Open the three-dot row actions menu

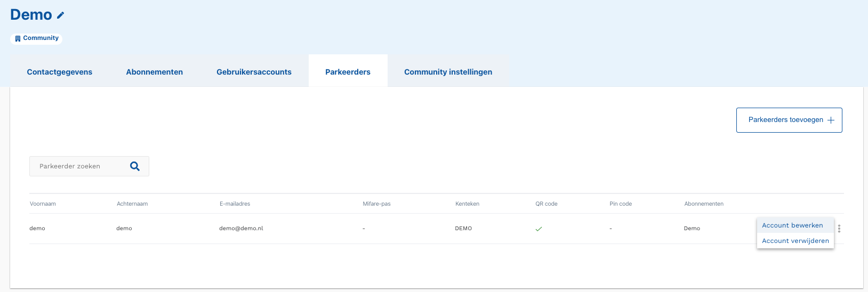839,229
